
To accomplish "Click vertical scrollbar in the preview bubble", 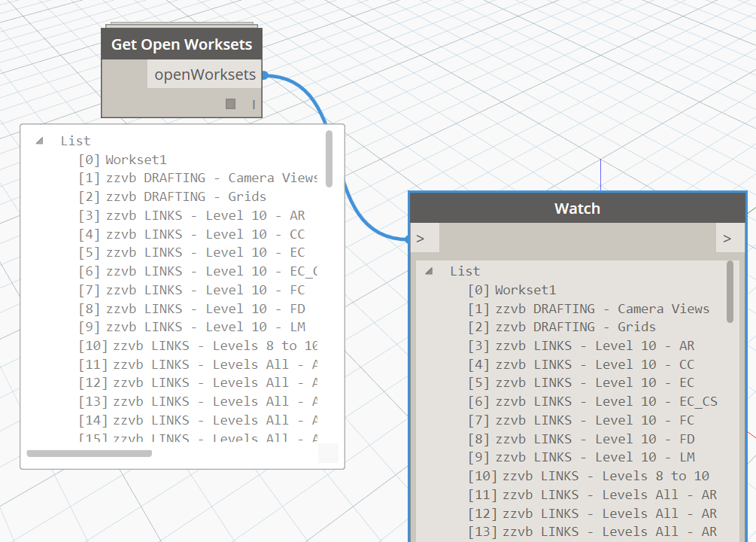I will [329, 158].
